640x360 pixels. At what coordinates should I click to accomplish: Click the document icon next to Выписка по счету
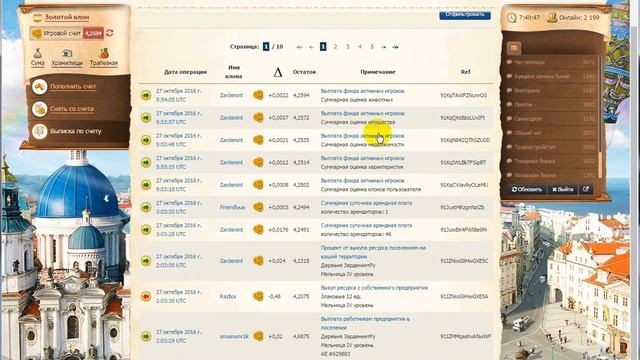click(40, 131)
